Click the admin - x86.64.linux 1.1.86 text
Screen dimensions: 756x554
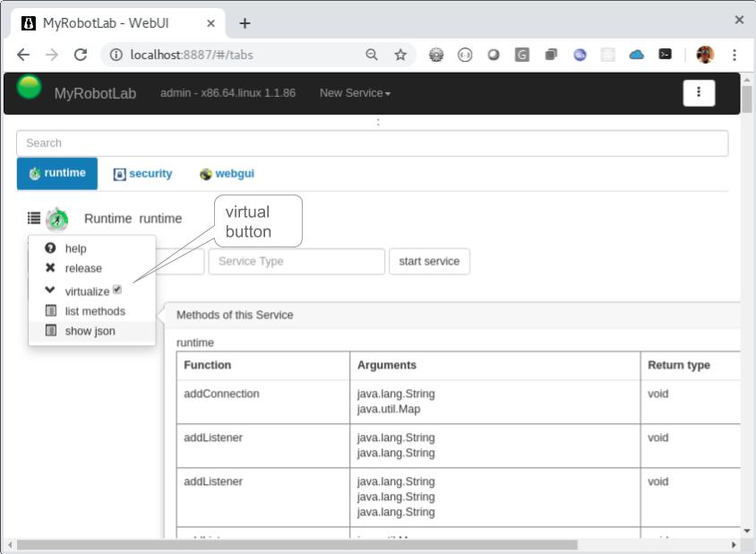click(x=228, y=92)
